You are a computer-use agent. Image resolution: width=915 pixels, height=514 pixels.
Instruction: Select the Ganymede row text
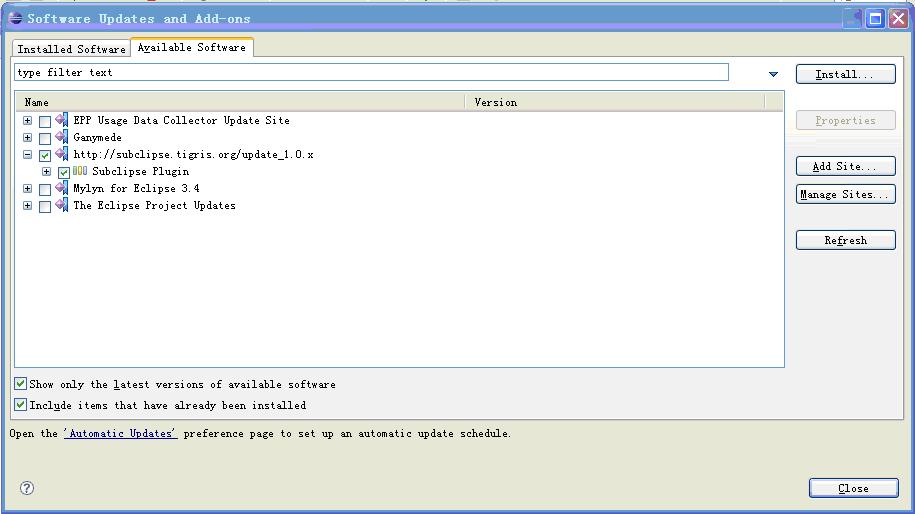(x=97, y=137)
